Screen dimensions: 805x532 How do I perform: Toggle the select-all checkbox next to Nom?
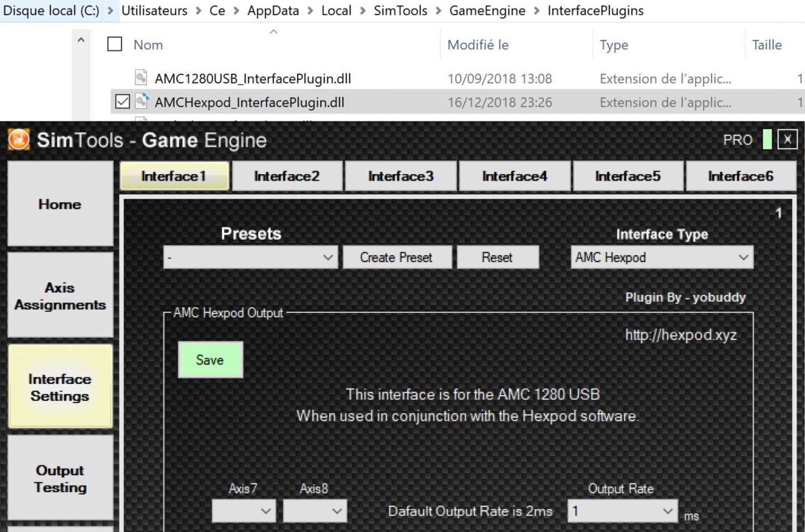click(115, 44)
